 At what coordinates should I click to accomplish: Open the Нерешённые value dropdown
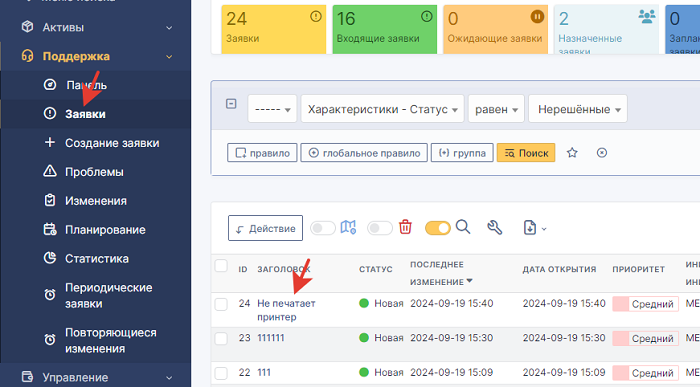coord(578,108)
